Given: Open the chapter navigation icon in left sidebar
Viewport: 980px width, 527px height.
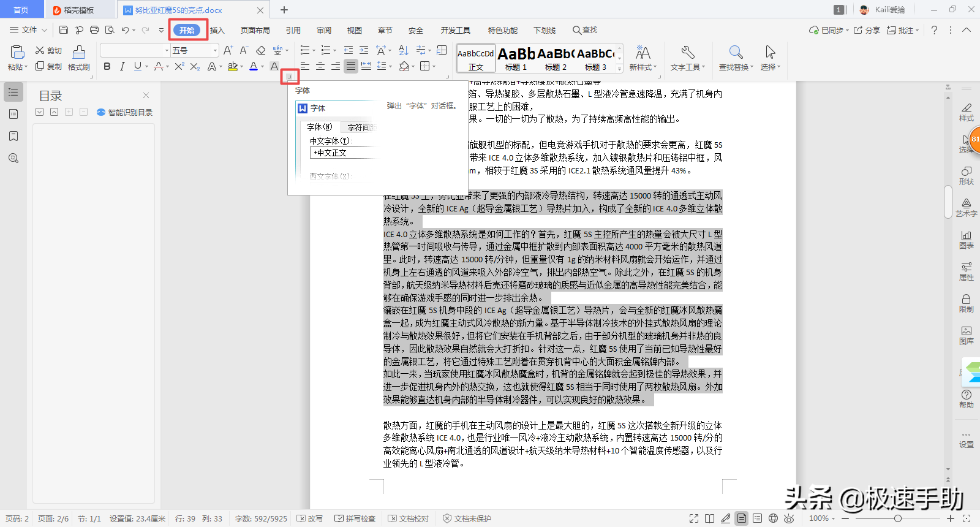Looking at the screenshot, I should tap(13, 114).
